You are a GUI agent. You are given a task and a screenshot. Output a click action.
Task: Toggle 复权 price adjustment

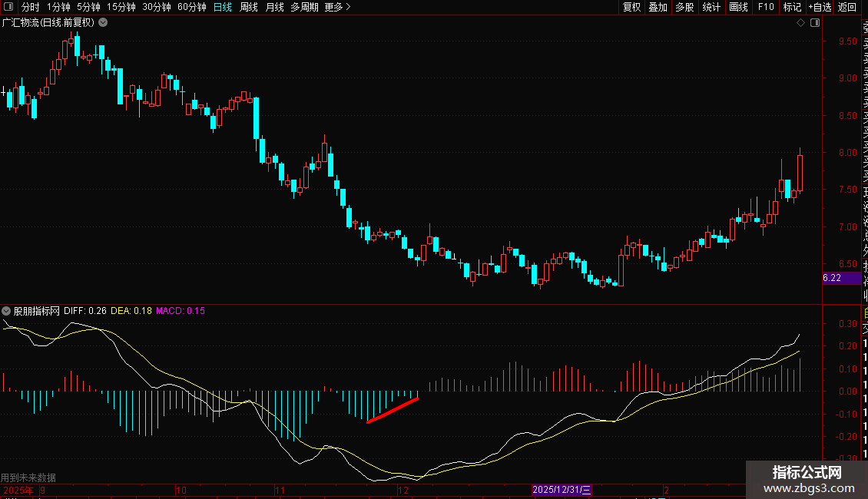631,7
